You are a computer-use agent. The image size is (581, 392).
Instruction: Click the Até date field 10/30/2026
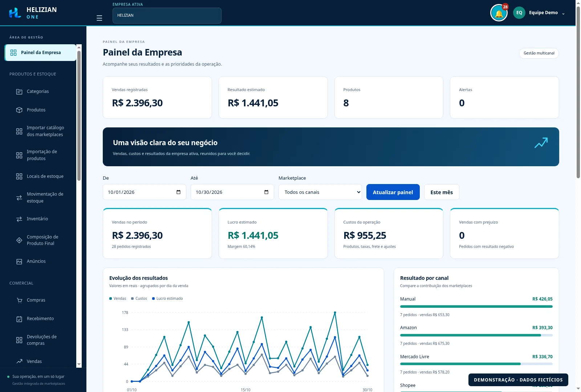coord(232,192)
